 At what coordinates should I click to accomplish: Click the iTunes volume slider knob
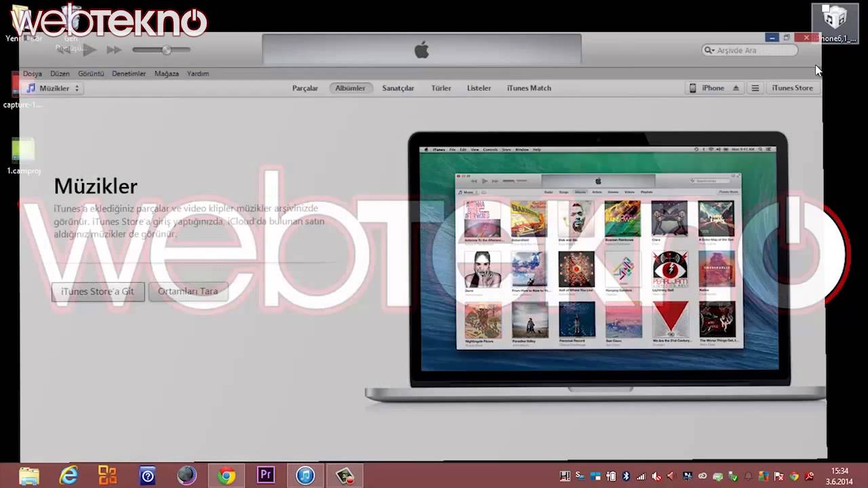(x=166, y=49)
